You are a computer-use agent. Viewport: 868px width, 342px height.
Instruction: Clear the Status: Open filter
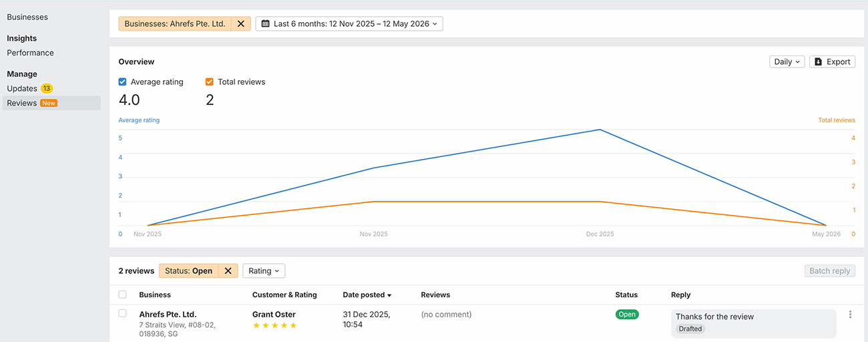tap(228, 271)
